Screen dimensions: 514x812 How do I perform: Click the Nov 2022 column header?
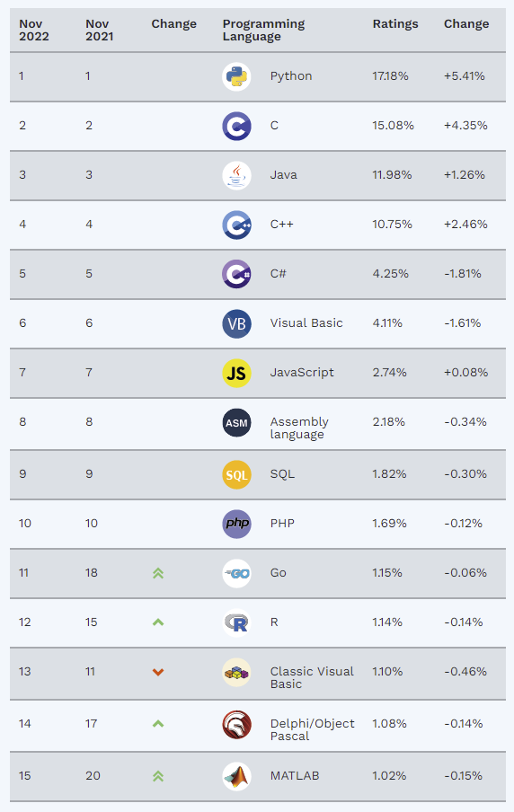[x=34, y=30]
